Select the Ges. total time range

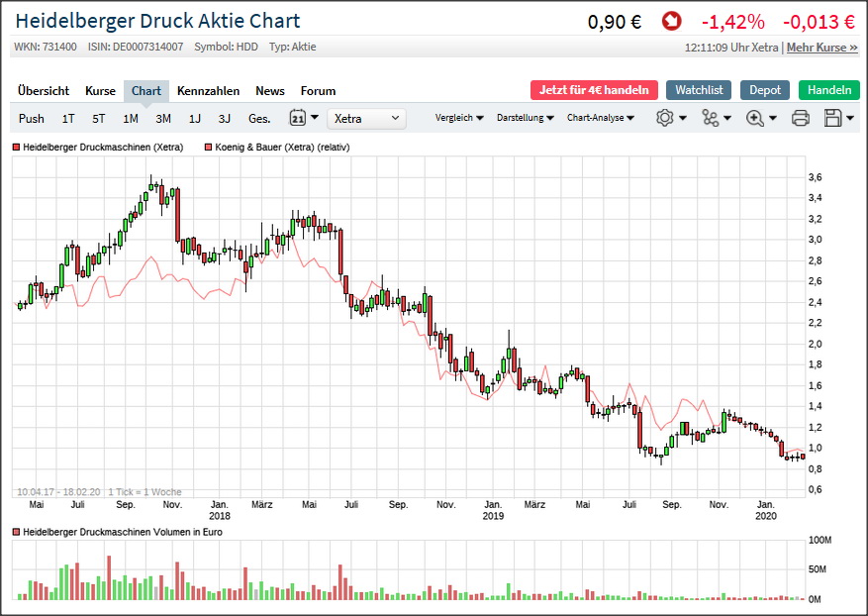pyautogui.click(x=259, y=119)
